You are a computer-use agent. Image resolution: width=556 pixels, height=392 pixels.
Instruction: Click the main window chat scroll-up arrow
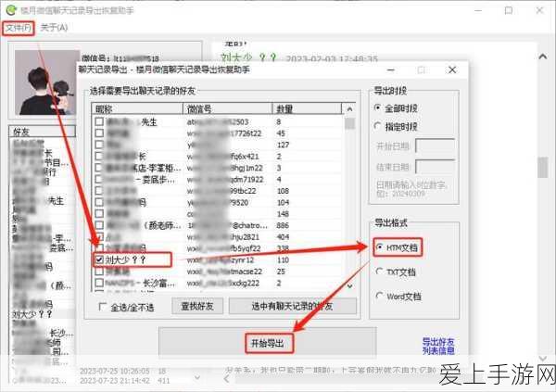(x=542, y=57)
